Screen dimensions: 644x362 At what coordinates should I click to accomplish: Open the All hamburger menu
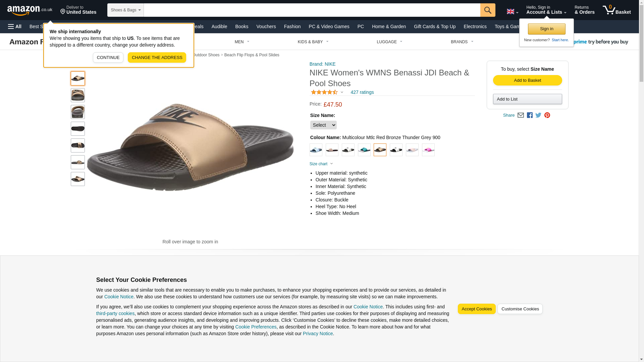(x=15, y=26)
